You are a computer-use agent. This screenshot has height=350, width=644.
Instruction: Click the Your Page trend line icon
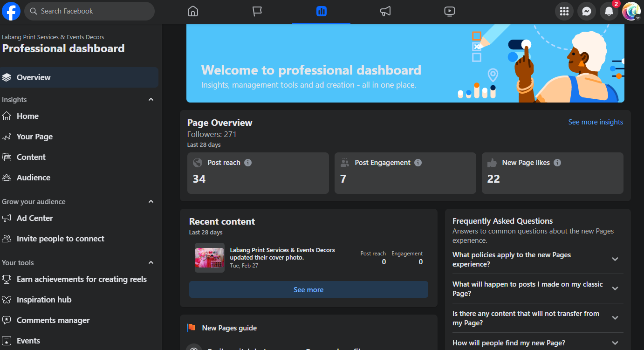[7, 137]
